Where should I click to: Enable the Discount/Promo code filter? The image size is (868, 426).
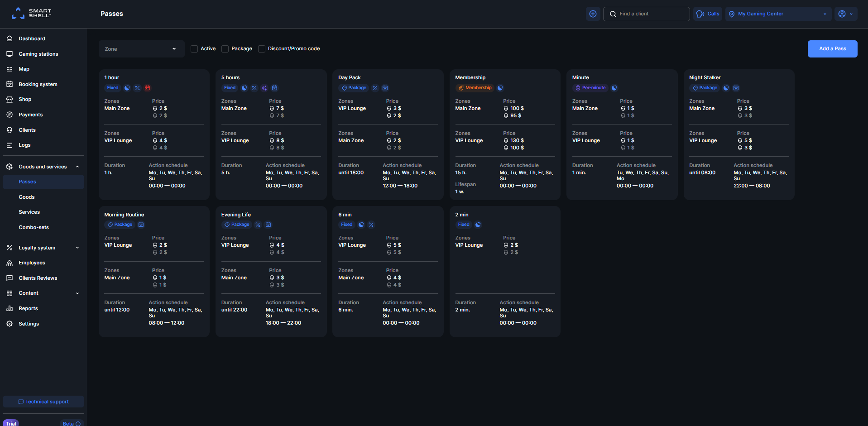point(262,48)
